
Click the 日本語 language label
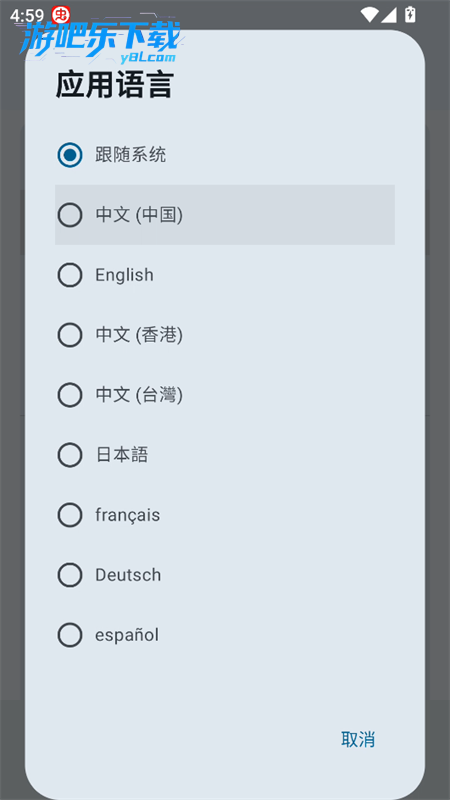click(122, 455)
